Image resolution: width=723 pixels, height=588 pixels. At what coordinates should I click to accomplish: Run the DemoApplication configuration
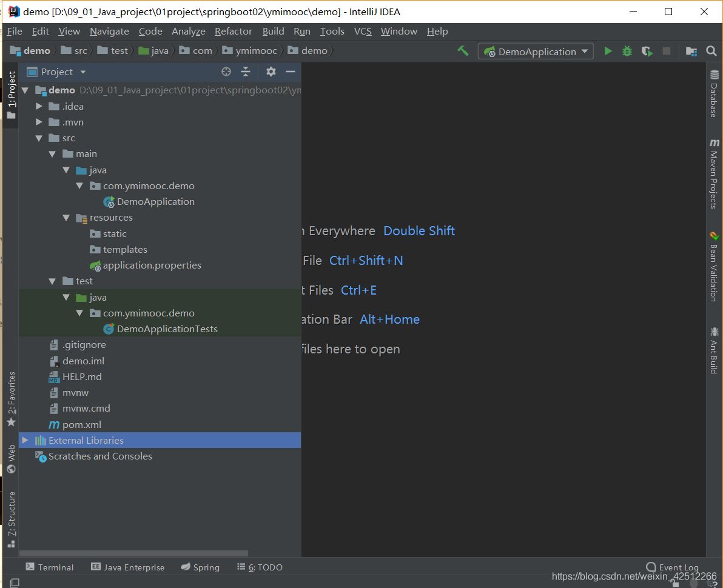[608, 51]
